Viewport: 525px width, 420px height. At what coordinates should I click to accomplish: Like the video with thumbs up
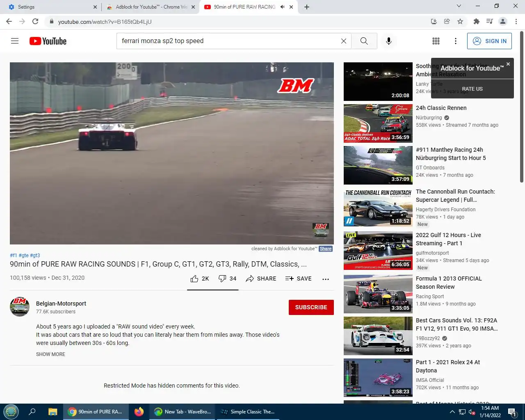click(200, 278)
